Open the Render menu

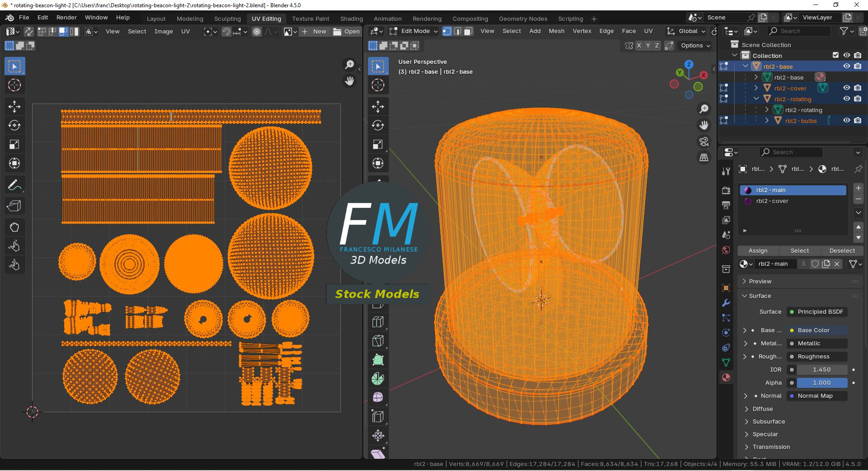[x=66, y=18]
